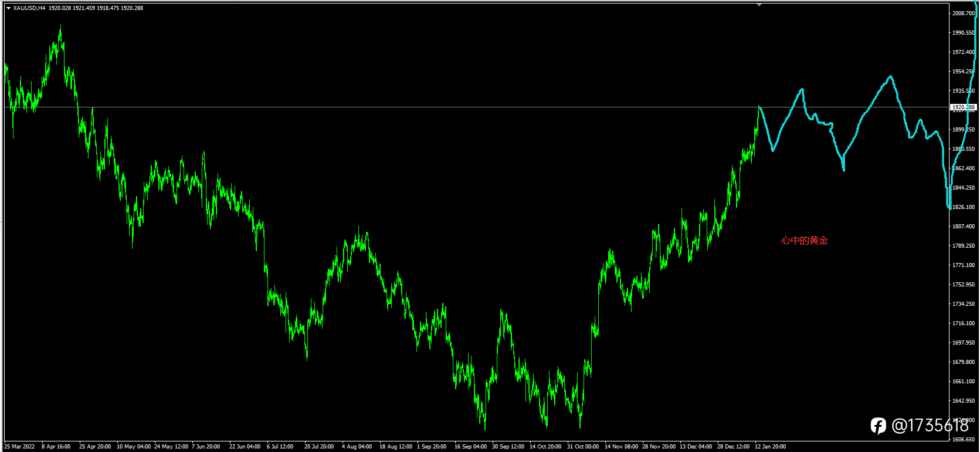Viewport: 980px width, 452px height.
Task: Click the 1697.950 price axis label
Action: (x=964, y=343)
